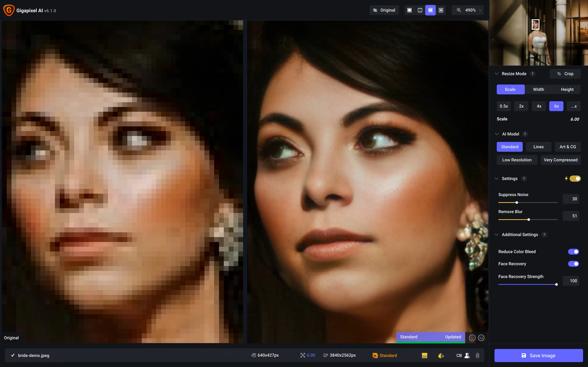Screen dimensions: 588x367
Task: Click the happy face feedback icon
Action: click(x=472, y=338)
